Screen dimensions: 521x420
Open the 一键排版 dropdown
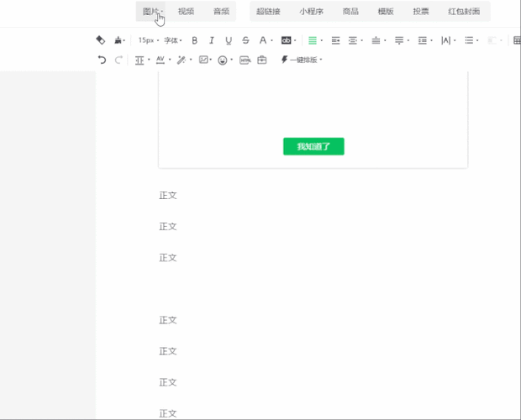[x=302, y=60]
